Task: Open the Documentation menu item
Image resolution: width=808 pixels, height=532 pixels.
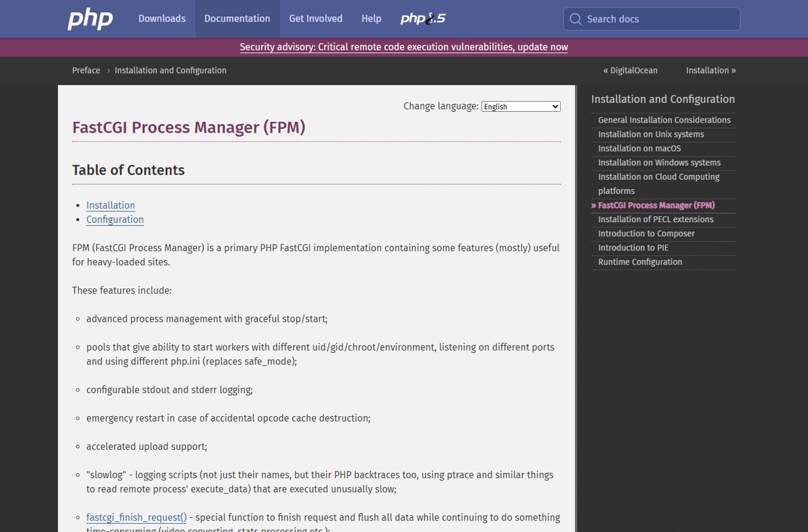Action: 237,19
